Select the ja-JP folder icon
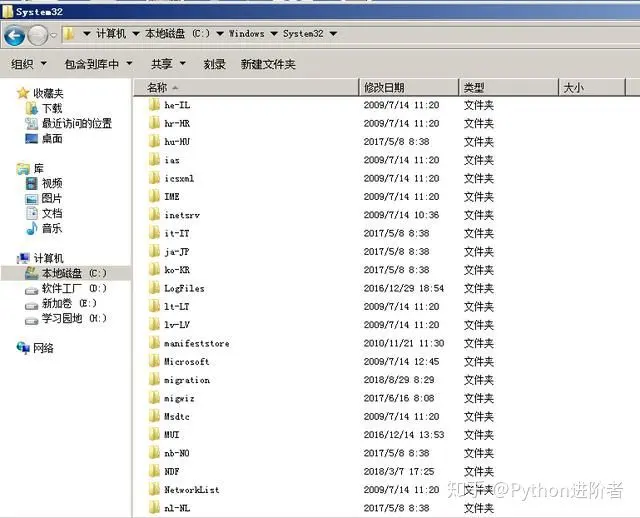This screenshot has width=640, height=518. [154, 251]
